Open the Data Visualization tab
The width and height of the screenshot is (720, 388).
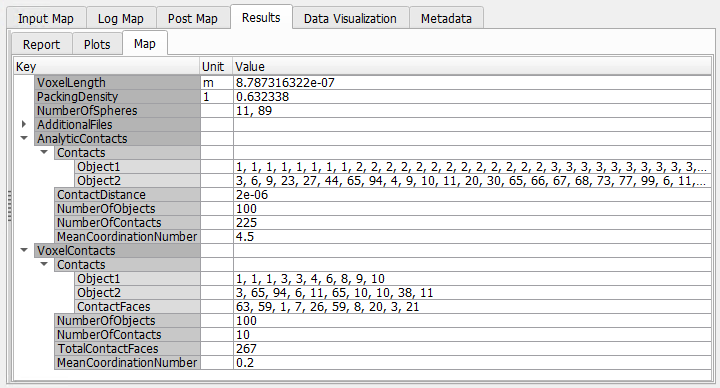click(x=350, y=18)
